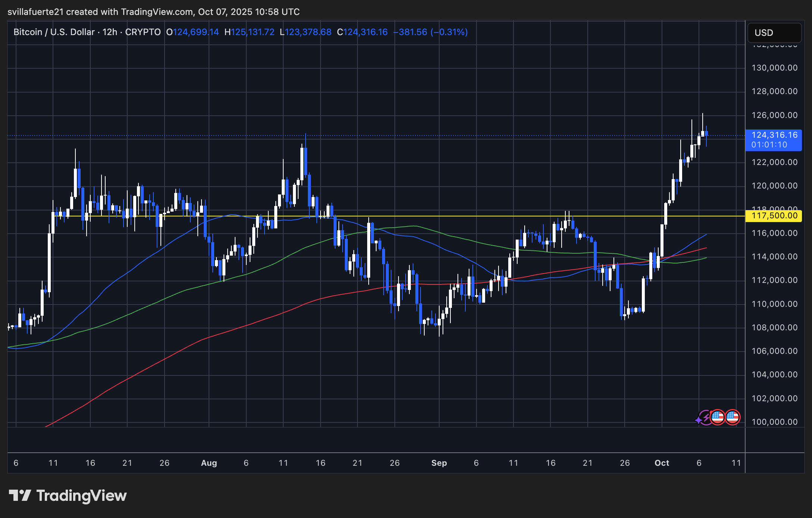Click the left US flag economic event icon
The image size is (812, 518).
pos(718,417)
